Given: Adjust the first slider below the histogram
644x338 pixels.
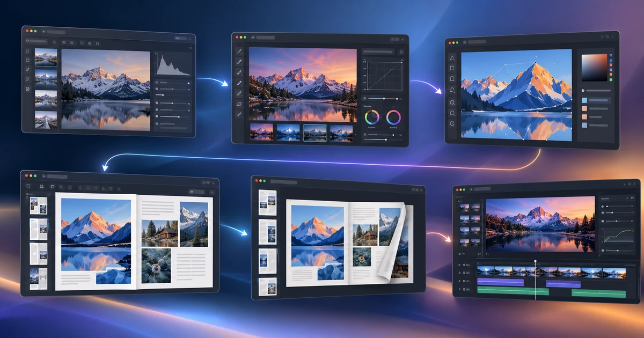Looking at the screenshot, I should pos(173,83).
